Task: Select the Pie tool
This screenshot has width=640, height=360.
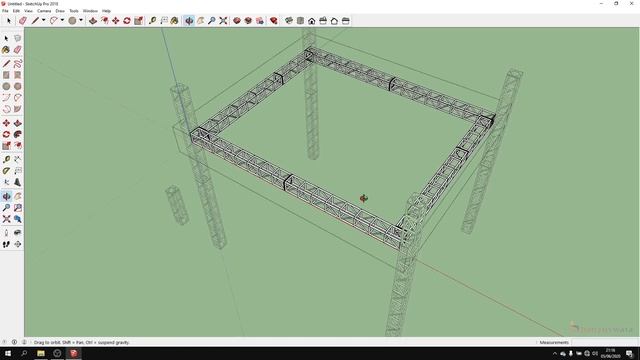Action: point(18,109)
